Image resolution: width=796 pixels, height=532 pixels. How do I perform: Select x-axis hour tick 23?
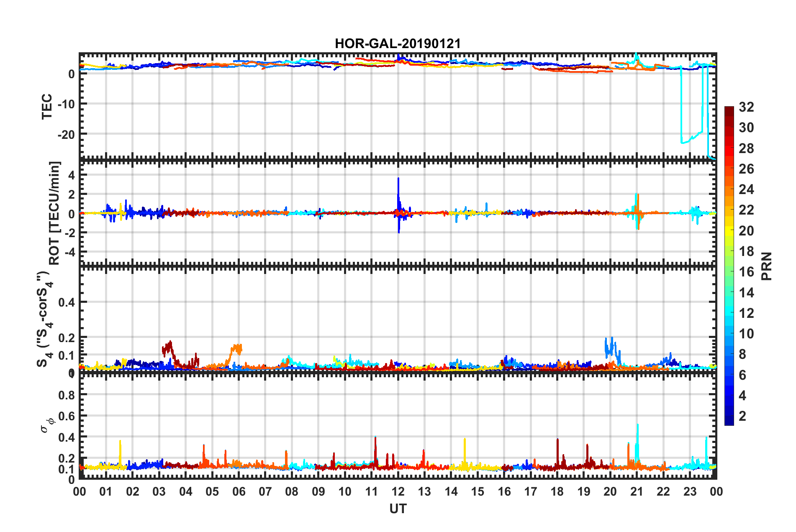point(690,492)
